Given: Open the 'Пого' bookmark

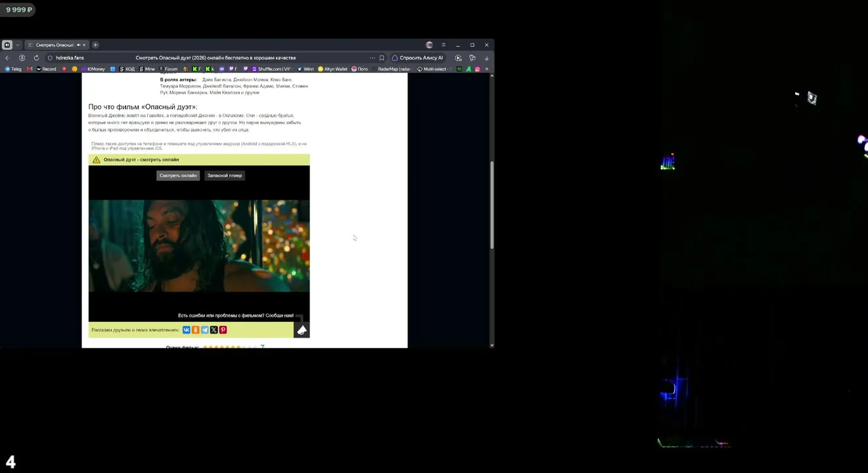Looking at the screenshot, I should (x=360, y=69).
